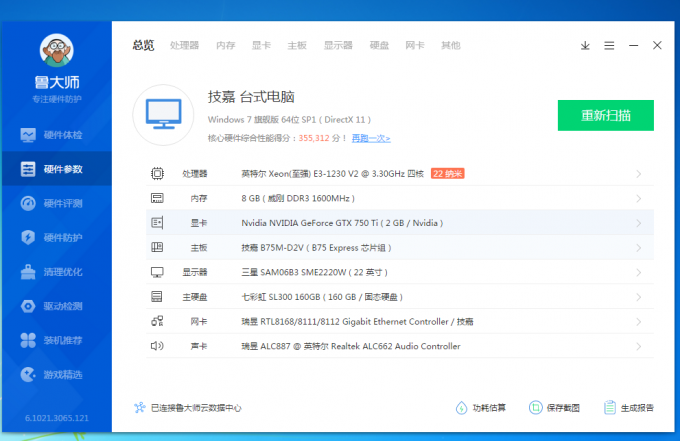Switch to the 内存 tab
The image size is (680, 441).
(226, 45)
